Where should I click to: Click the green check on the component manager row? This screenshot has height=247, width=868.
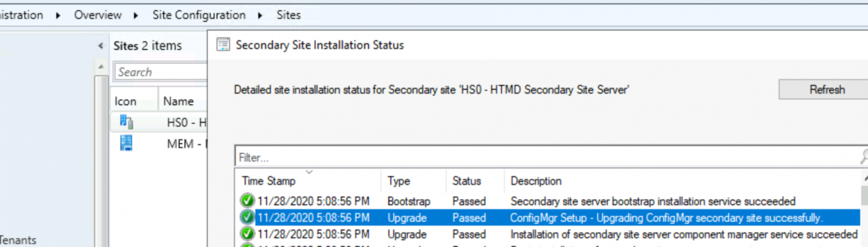click(x=247, y=234)
